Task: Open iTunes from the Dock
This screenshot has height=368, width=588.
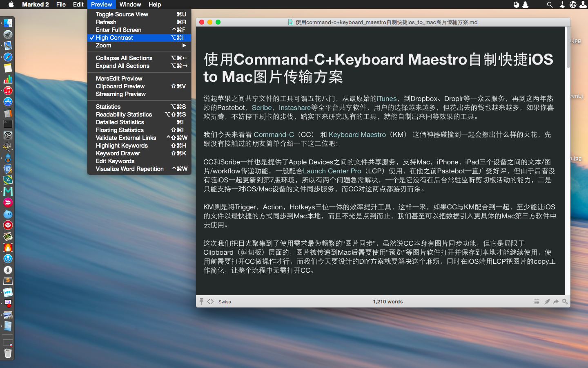Action: (8, 90)
